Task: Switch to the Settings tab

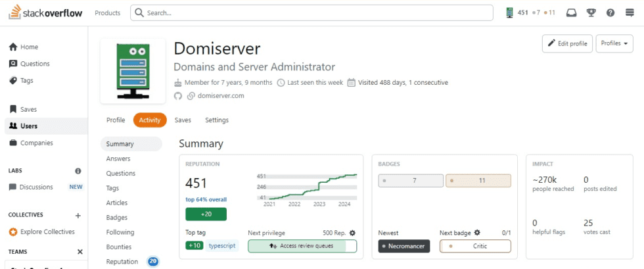Action: (217, 120)
